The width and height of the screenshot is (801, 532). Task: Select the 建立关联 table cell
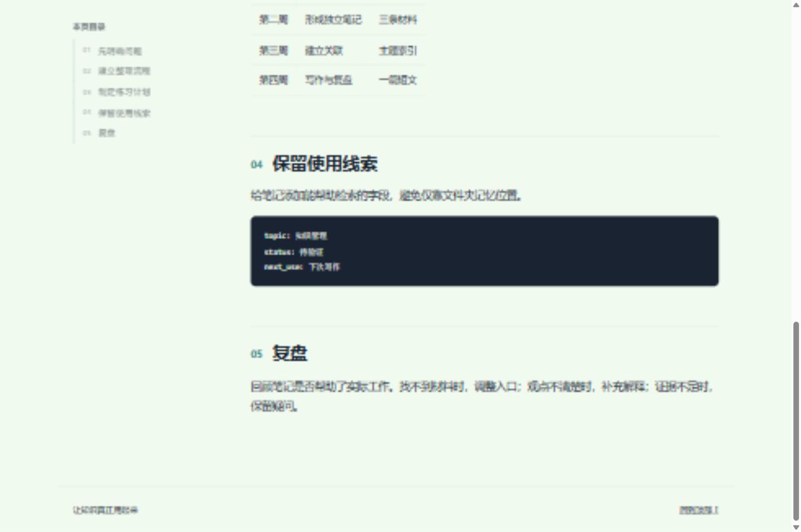(x=333, y=50)
